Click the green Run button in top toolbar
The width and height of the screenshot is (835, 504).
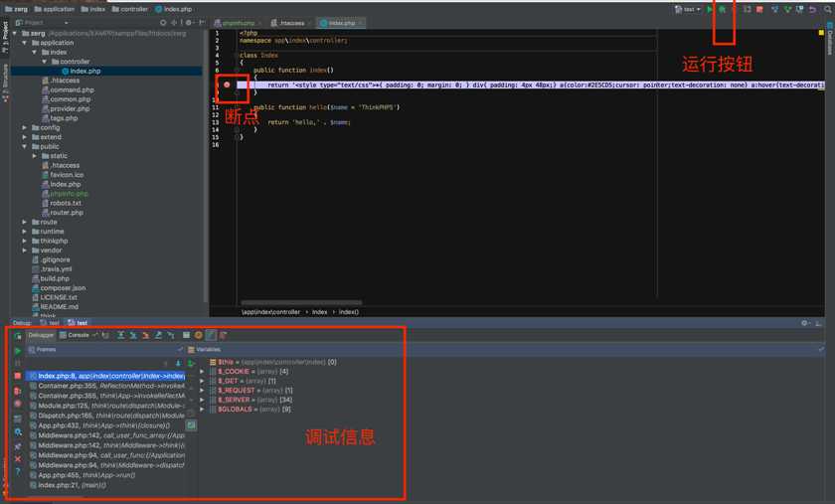(710, 9)
